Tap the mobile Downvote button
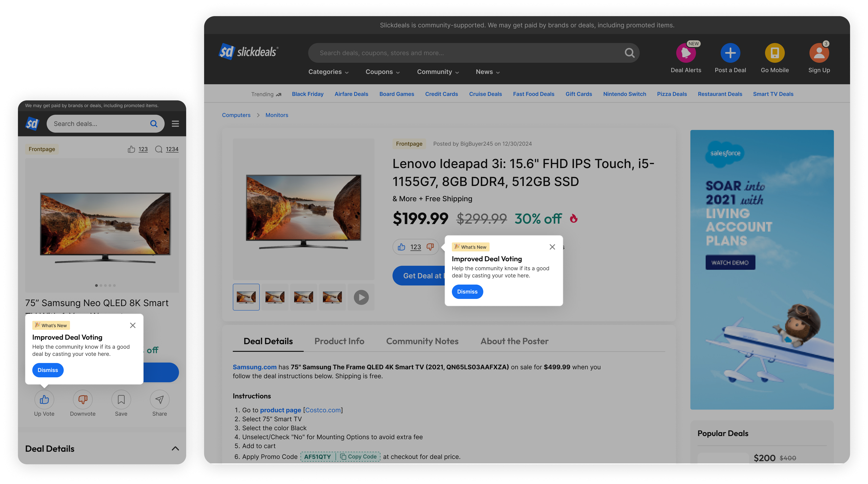Screen dimensions: 868x484 83,400
